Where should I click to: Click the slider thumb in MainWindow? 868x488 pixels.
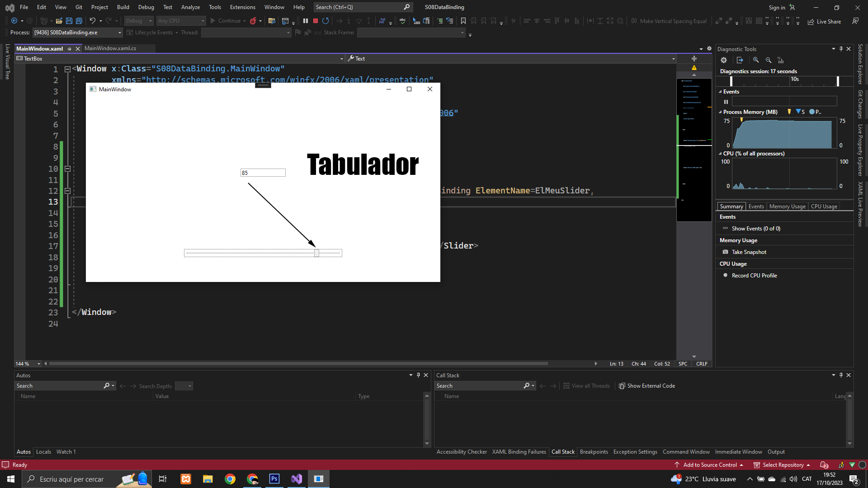(316, 253)
